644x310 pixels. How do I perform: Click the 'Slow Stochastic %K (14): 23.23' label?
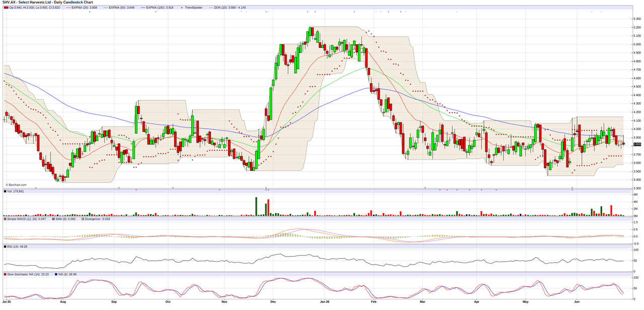(x=29, y=274)
